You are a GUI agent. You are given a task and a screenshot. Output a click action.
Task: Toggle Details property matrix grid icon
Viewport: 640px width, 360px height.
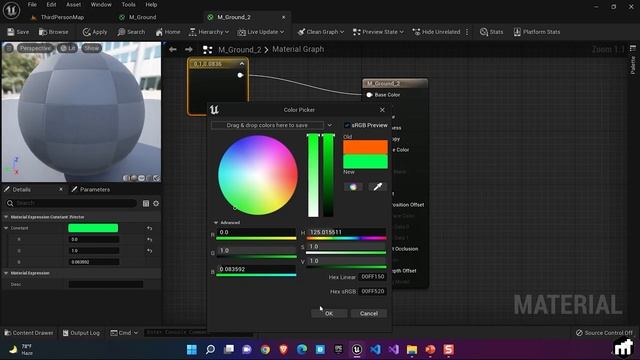click(146, 203)
